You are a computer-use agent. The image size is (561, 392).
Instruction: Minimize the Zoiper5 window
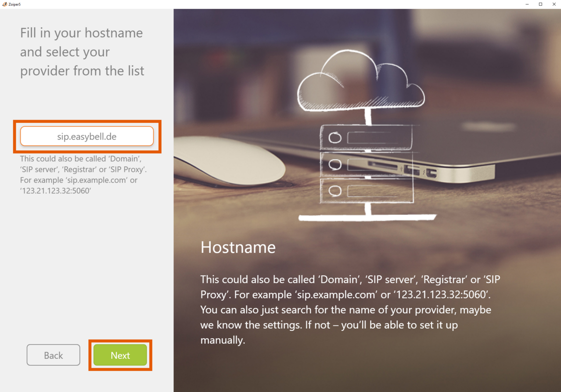click(528, 4)
